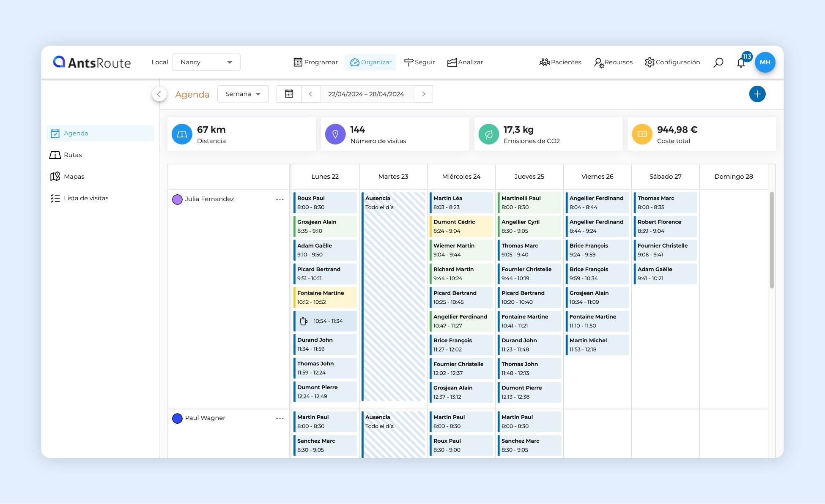Open the calendar date picker icon
The width and height of the screenshot is (825, 504).
[x=289, y=94]
